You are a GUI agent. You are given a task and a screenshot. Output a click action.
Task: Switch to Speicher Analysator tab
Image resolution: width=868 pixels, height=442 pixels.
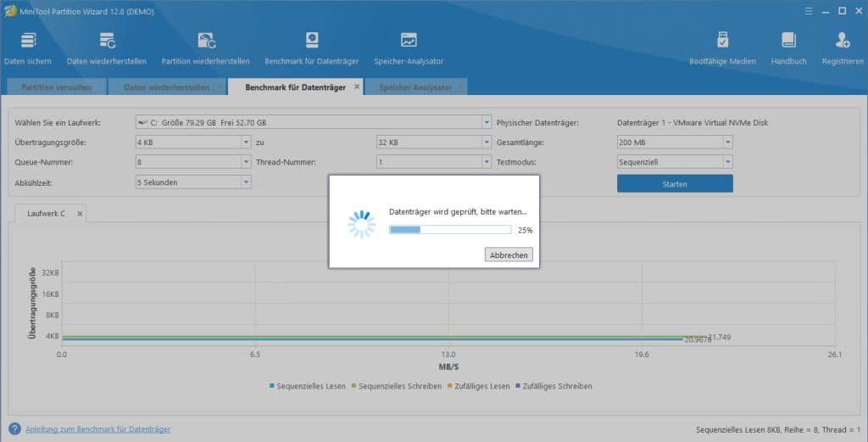click(415, 87)
